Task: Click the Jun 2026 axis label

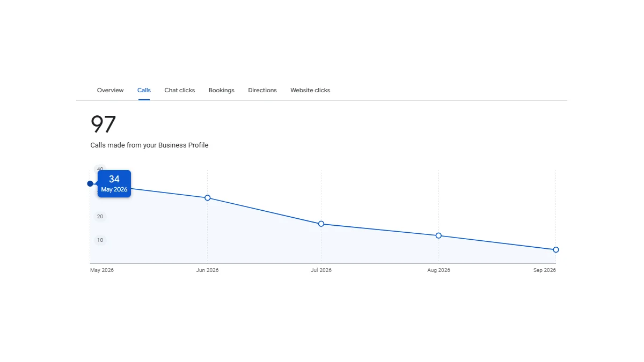Action: [207, 270]
